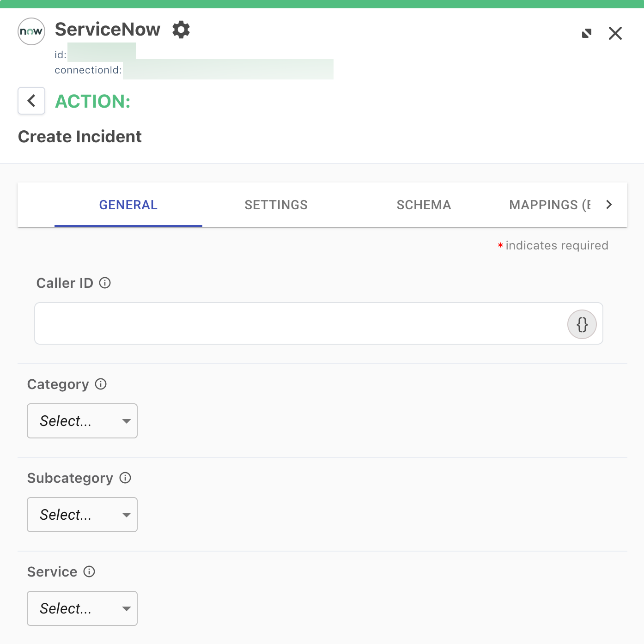View the Subcategory info tooltip icon
The image size is (644, 644).
[x=125, y=478]
